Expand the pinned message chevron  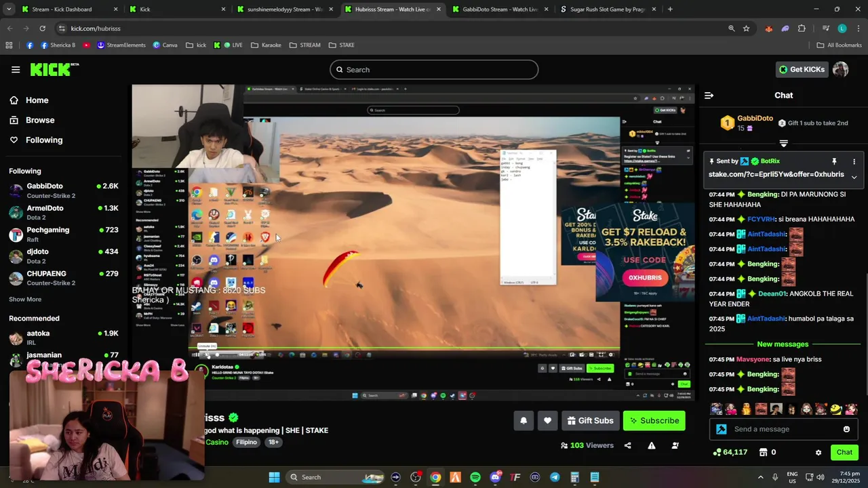tap(854, 177)
